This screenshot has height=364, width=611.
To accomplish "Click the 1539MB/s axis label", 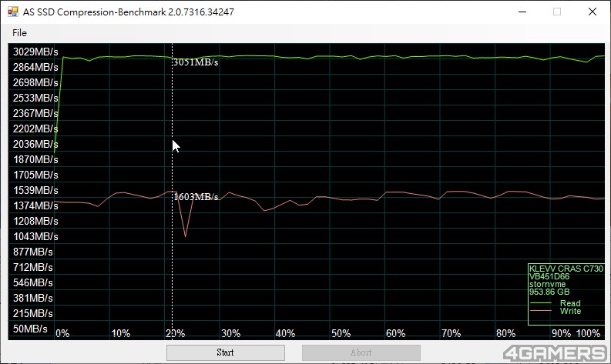I will pyautogui.click(x=35, y=190).
